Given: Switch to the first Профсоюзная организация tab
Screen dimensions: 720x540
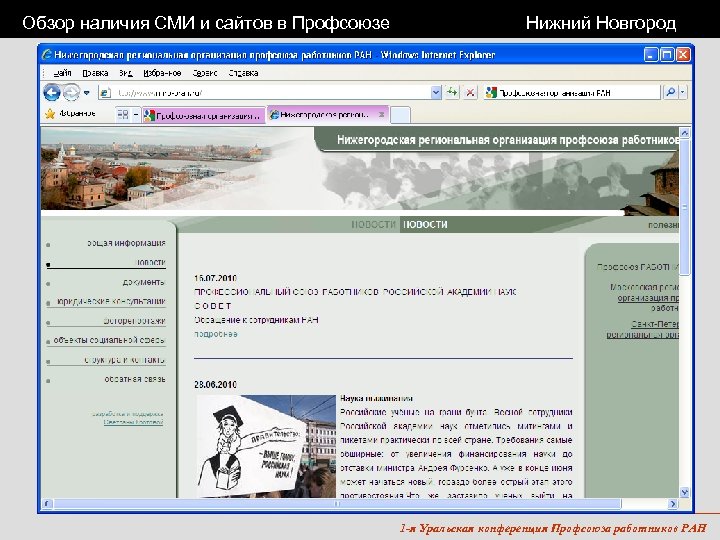Looking at the screenshot, I should pos(204,115).
